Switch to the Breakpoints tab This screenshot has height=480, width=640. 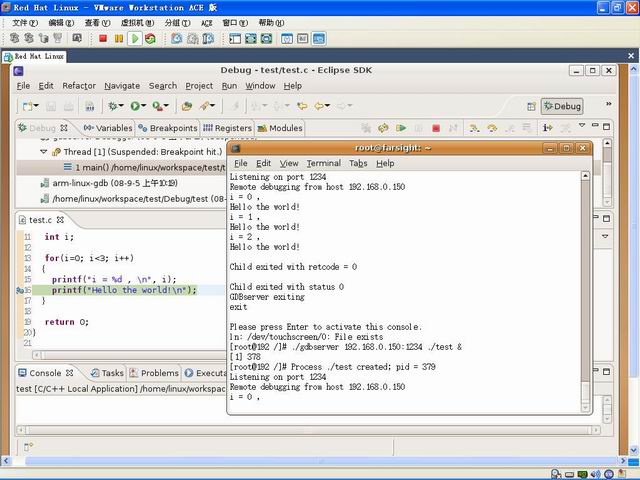(168, 128)
